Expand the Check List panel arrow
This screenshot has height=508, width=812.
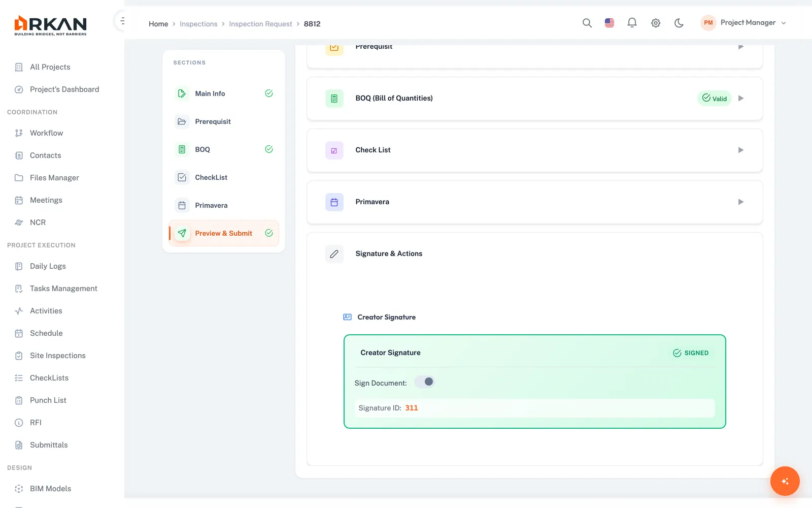(x=741, y=150)
